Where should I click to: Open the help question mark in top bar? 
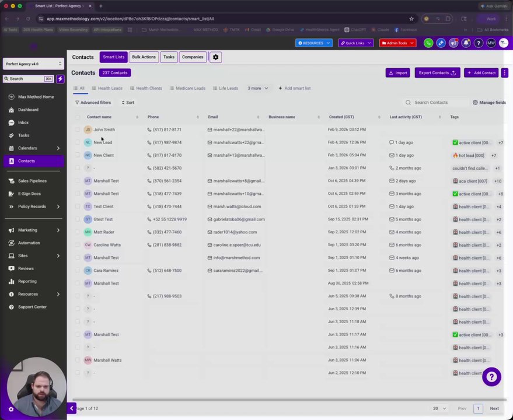point(479,43)
